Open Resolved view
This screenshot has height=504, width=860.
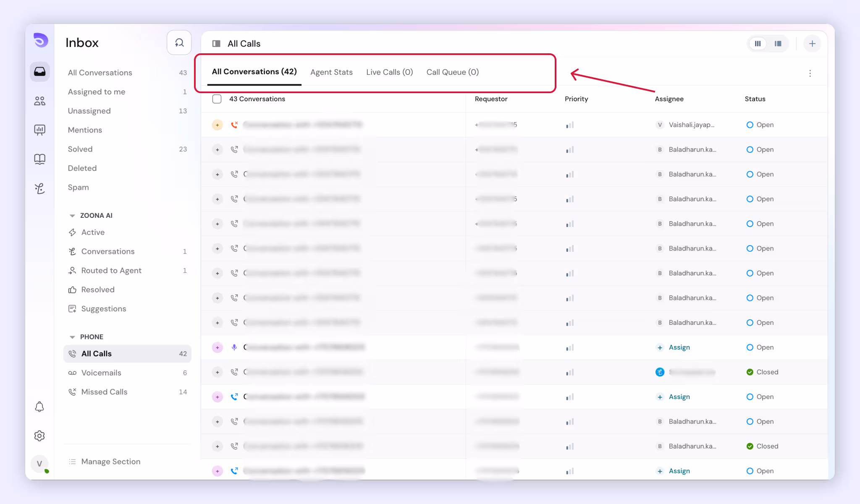[x=127, y=290]
